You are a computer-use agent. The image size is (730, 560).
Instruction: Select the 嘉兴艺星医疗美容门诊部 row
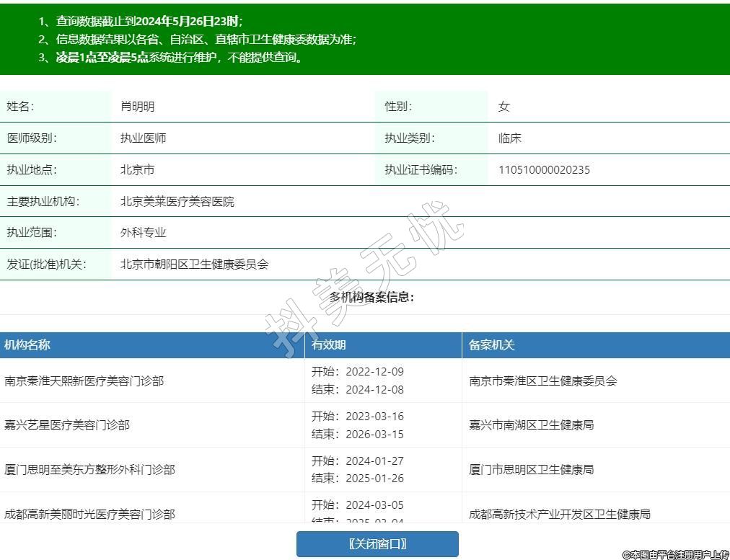click(x=67, y=425)
